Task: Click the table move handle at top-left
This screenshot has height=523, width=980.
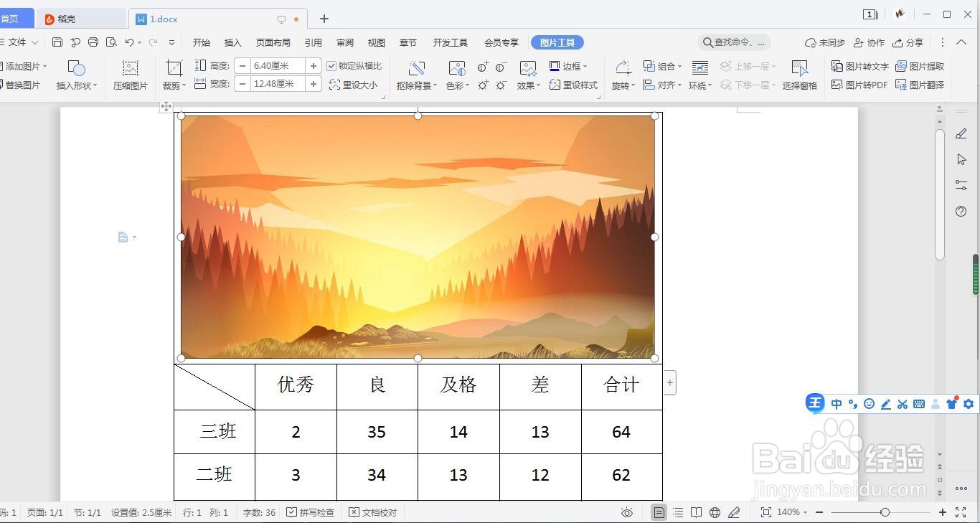Action: 166,106
